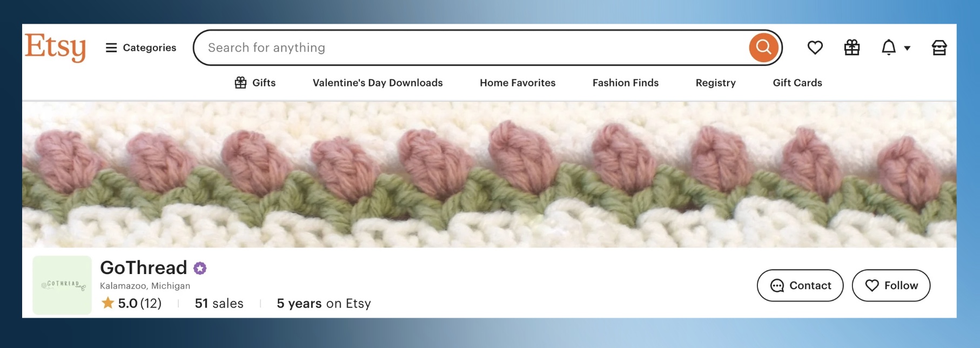Open the 5.0 star rating reviews
Screen dimensions: 980x348
point(132,303)
